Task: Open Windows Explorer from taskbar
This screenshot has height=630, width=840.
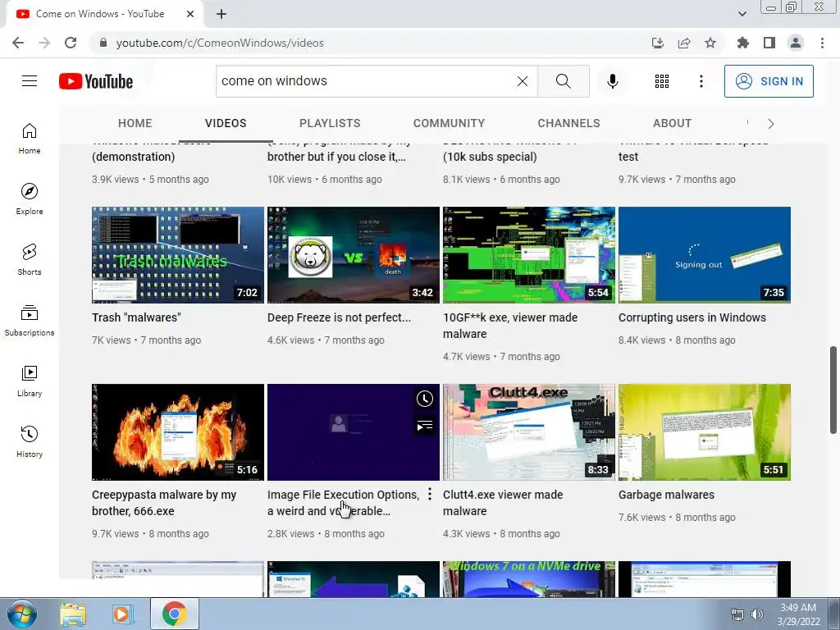Action: [x=73, y=614]
